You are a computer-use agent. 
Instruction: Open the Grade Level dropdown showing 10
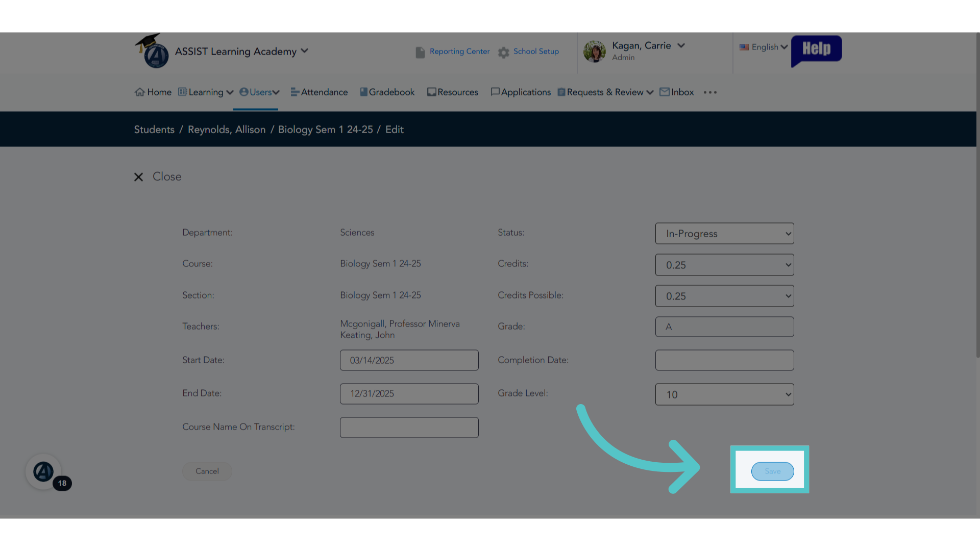pyautogui.click(x=724, y=394)
